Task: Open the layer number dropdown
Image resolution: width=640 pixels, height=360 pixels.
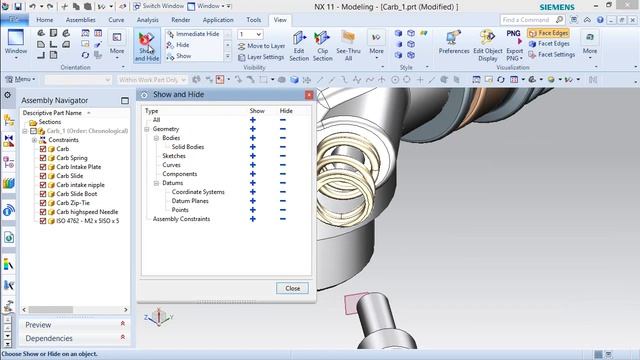Action: click(x=258, y=34)
